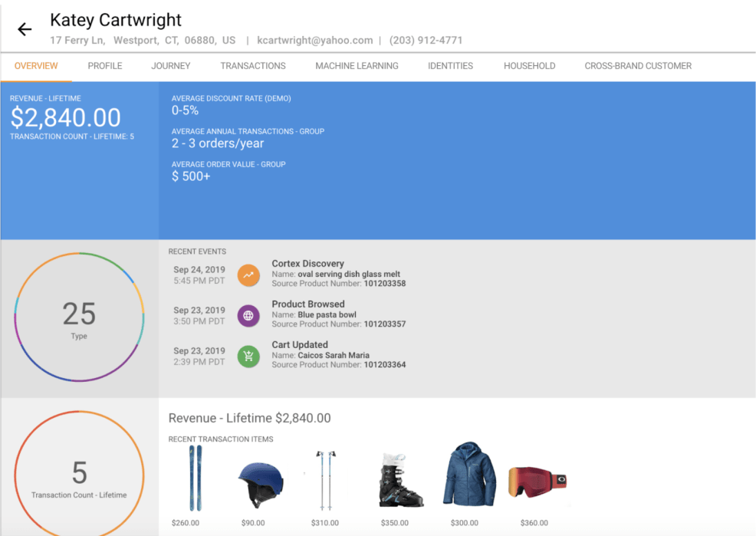
Task: Select the blue helmet product thumbnail
Action: point(261,483)
